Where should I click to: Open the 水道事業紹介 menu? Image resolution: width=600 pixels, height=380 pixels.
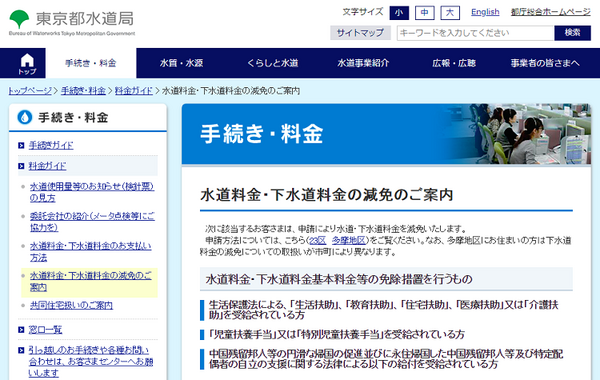[363, 63]
